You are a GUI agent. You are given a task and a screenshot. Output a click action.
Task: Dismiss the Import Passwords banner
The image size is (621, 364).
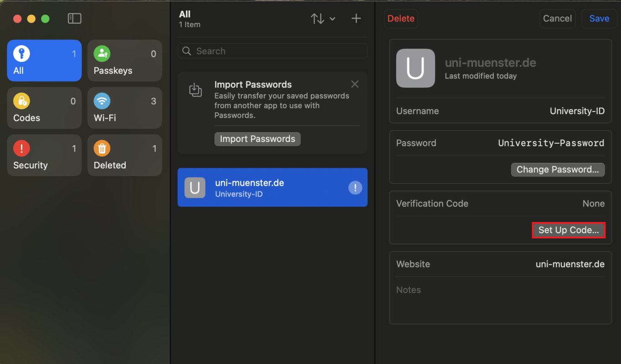355,84
